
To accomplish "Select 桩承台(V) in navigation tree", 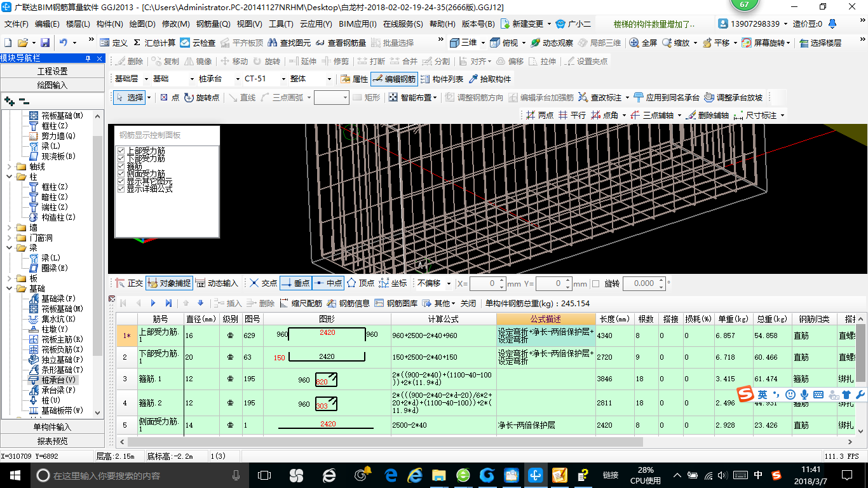I will [58, 380].
